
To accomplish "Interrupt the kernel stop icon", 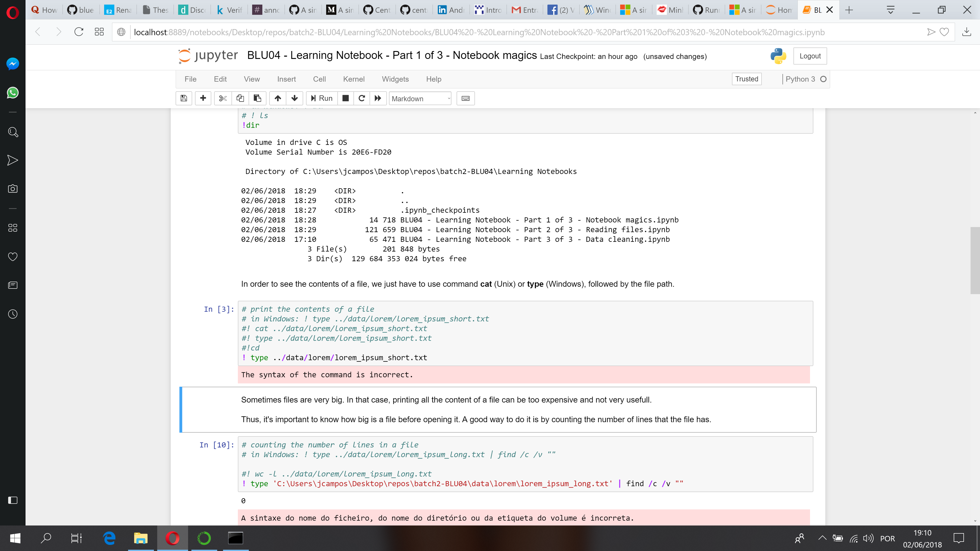I will [346, 98].
